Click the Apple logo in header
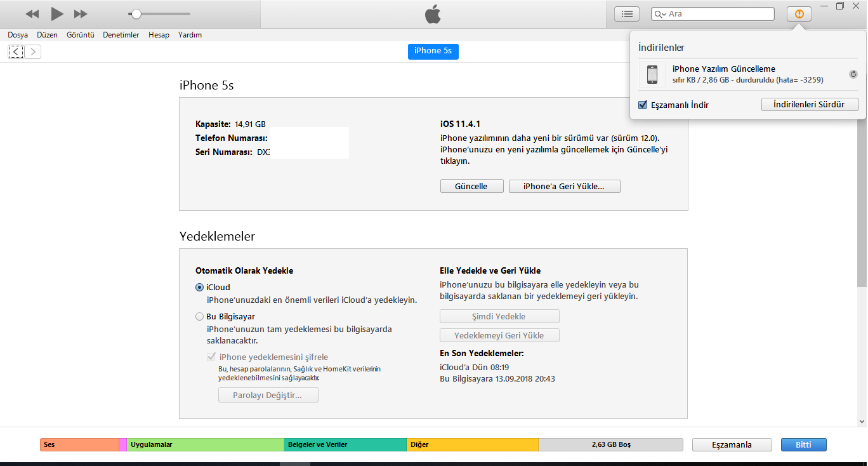This screenshot has width=868, height=466. point(433,14)
